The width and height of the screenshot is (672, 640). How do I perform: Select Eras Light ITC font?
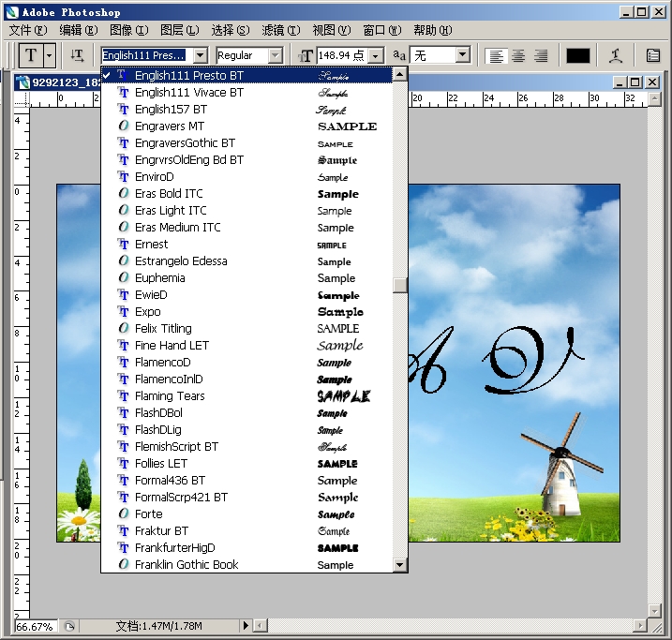[246, 210]
